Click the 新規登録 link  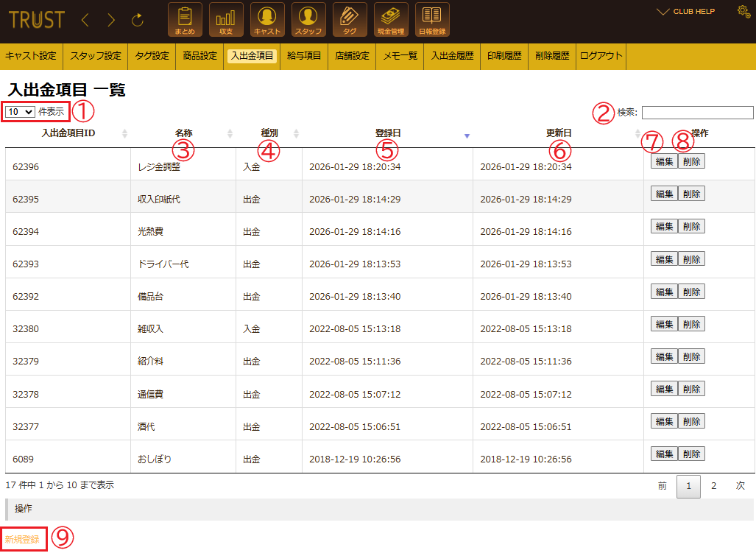click(22, 539)
